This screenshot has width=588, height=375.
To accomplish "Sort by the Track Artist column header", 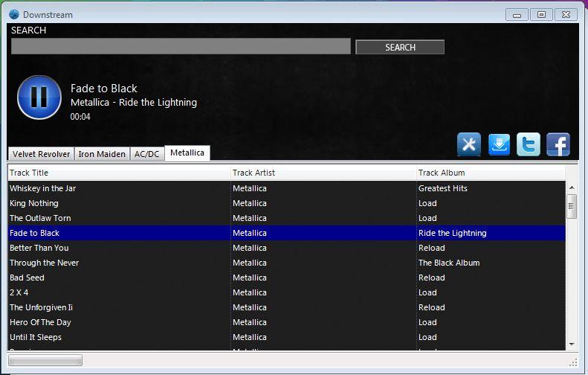I will tap(323, 173).
